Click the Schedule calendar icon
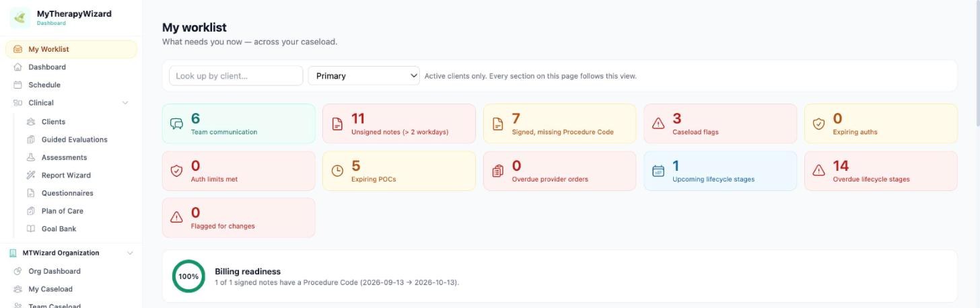Viewport: 980px width, 308px height. [17, 85]
